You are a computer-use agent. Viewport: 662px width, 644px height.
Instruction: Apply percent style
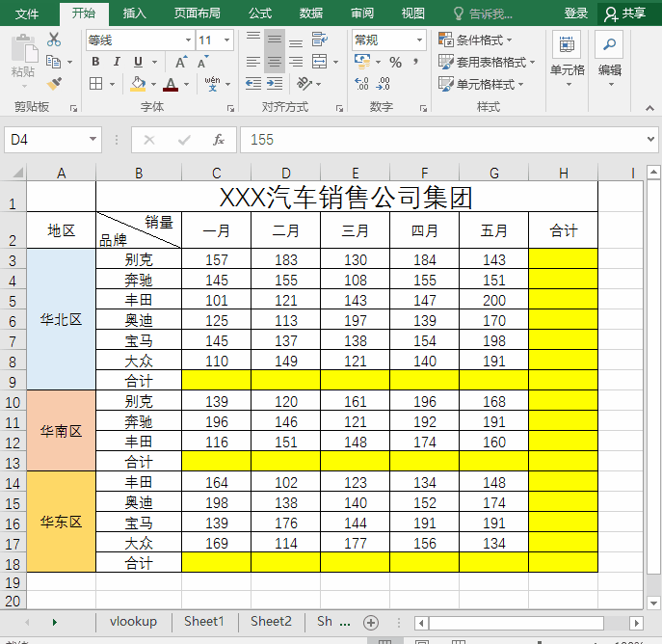(396, 63)
